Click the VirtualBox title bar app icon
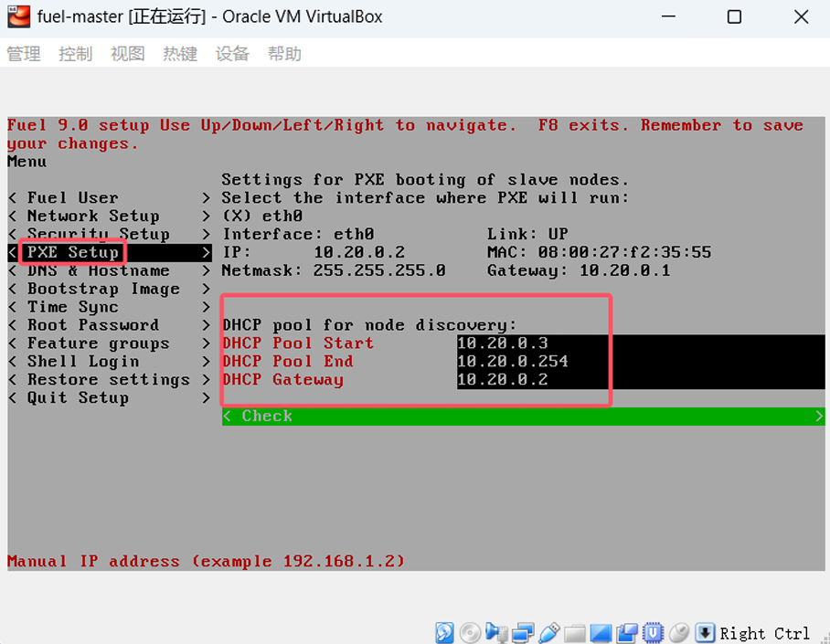 tap(19, 16)
